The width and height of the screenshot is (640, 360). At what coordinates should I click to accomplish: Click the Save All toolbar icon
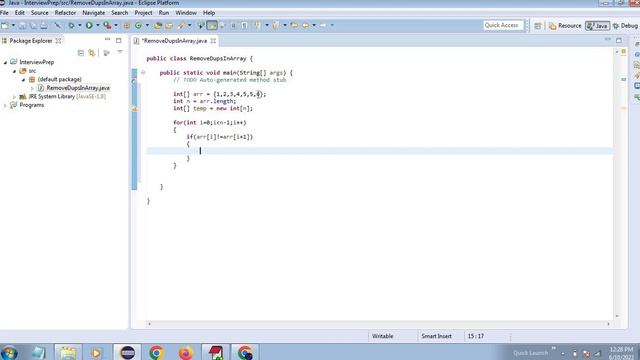point(33,25)
